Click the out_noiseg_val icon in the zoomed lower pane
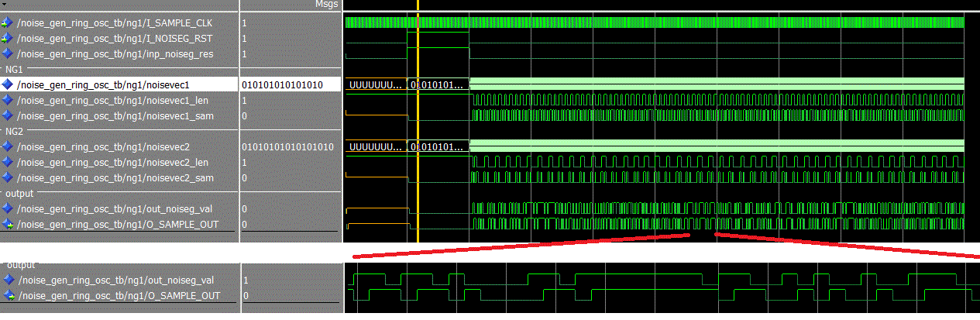The image size is (980, 320). (8, 280)
